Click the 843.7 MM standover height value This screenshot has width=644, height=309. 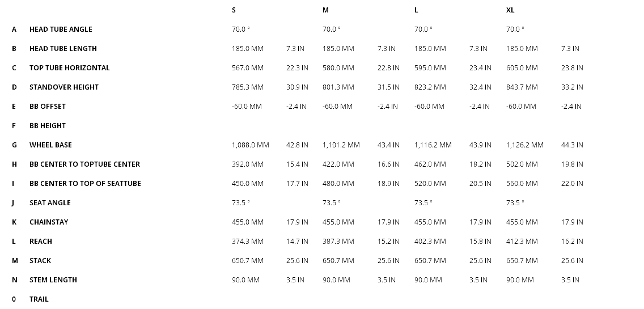522,87
